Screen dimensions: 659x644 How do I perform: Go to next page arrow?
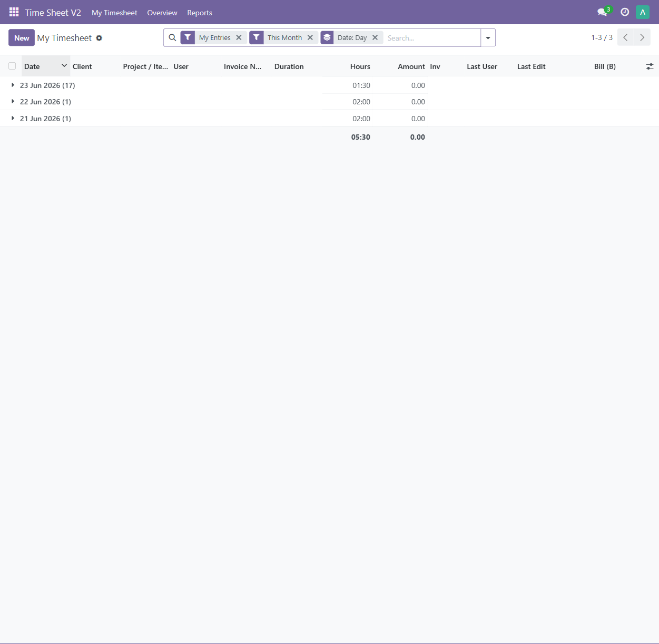point(642,37)
